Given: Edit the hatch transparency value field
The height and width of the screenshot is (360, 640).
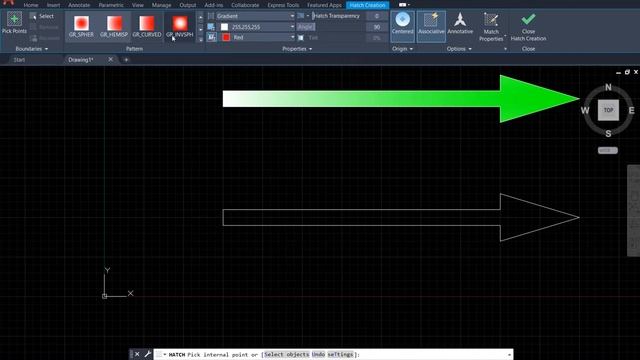Looking at the screenshot, I should tap(377, 16).
